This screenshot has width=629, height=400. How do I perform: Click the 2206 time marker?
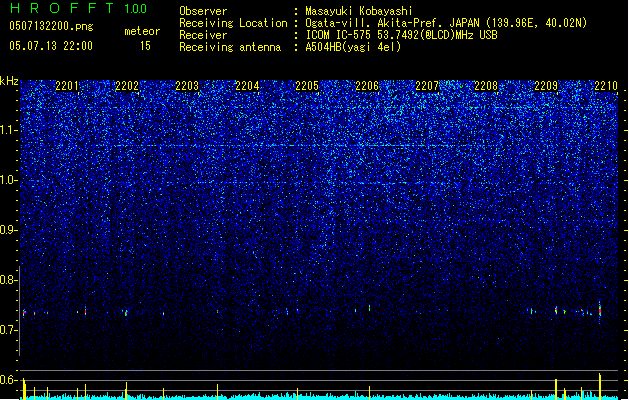pyautogui.click(x=367, y=86)
